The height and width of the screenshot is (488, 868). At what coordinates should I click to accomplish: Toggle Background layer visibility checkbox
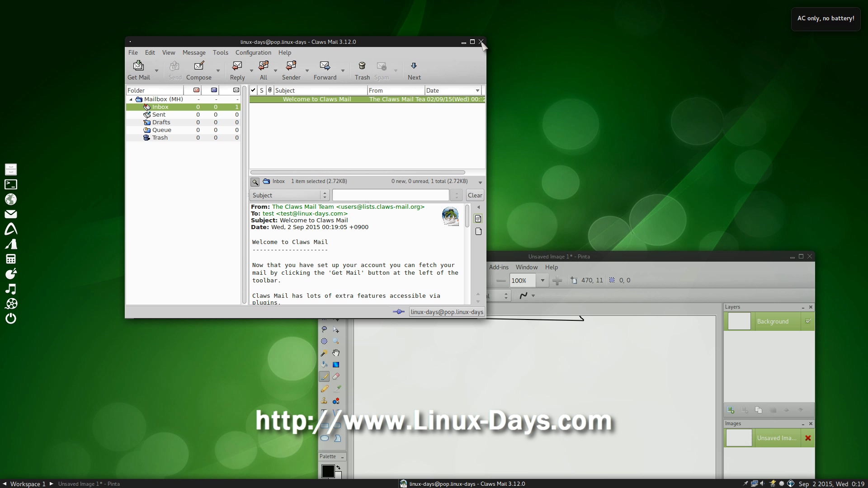[x=808, y=321]
